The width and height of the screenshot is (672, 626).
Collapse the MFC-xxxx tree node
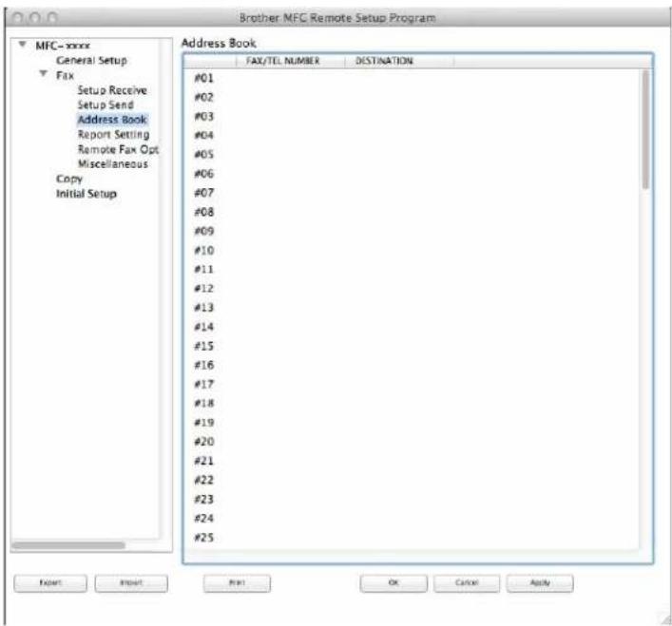pos(23,44)
